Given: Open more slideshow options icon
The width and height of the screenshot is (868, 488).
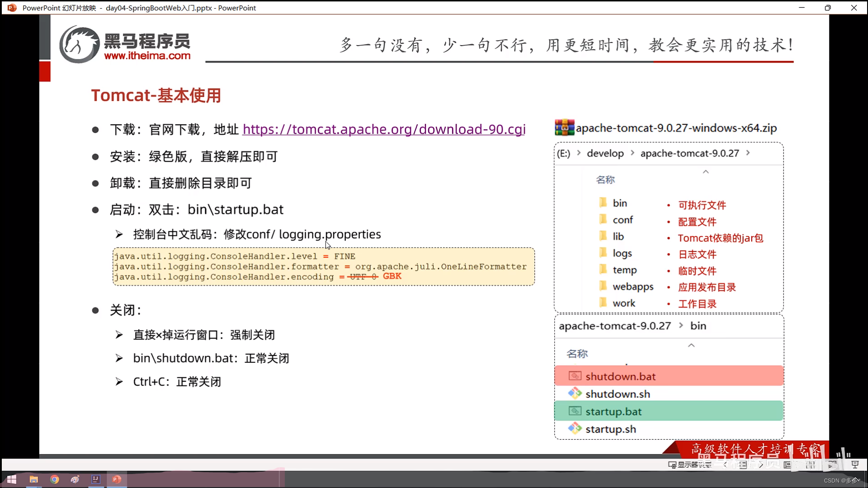Looking at the screenshot, I should [833, 465].
